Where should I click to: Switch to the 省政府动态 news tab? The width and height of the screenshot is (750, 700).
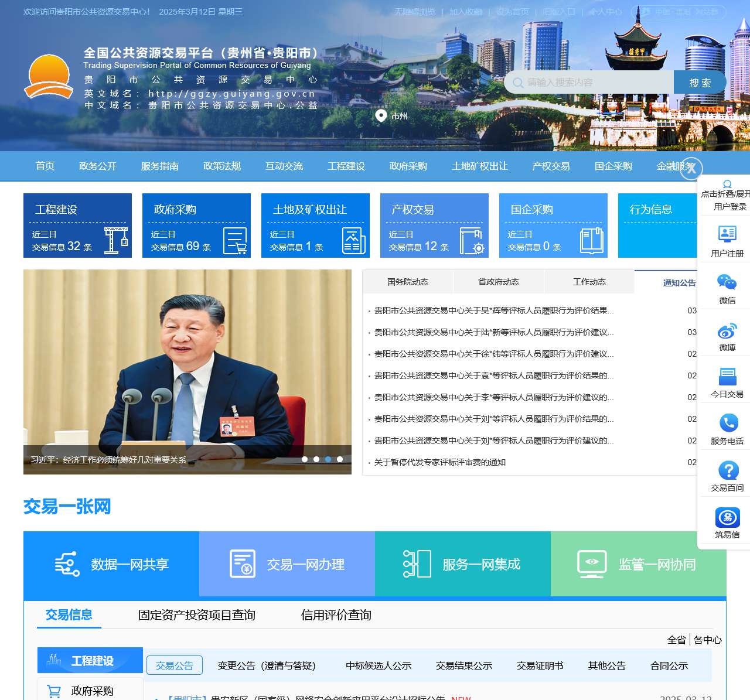point(499,282)
